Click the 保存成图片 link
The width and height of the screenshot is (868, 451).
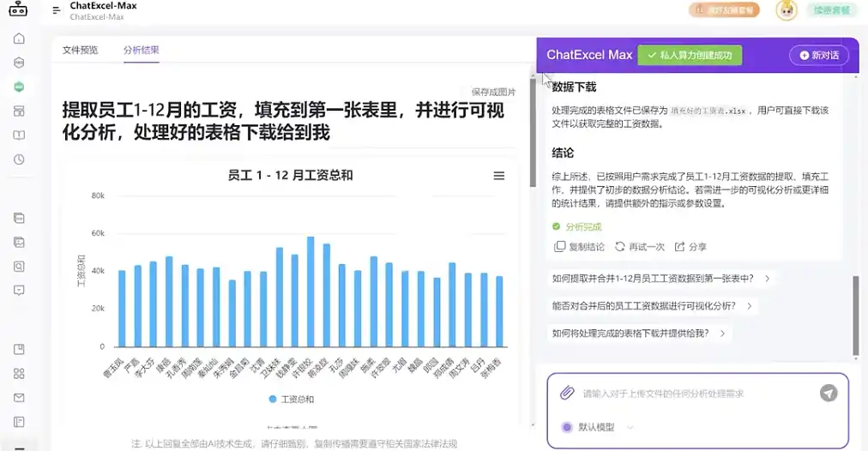tap(493, 92)
